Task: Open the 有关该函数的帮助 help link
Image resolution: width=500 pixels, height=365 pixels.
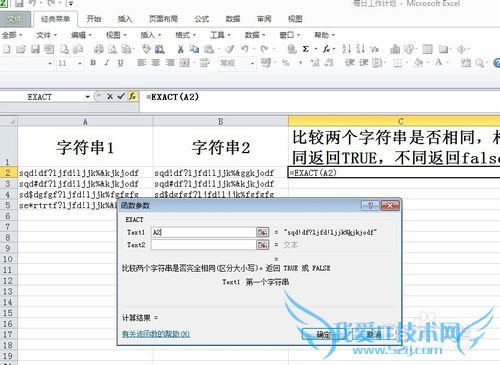Action: pos(156,334)
